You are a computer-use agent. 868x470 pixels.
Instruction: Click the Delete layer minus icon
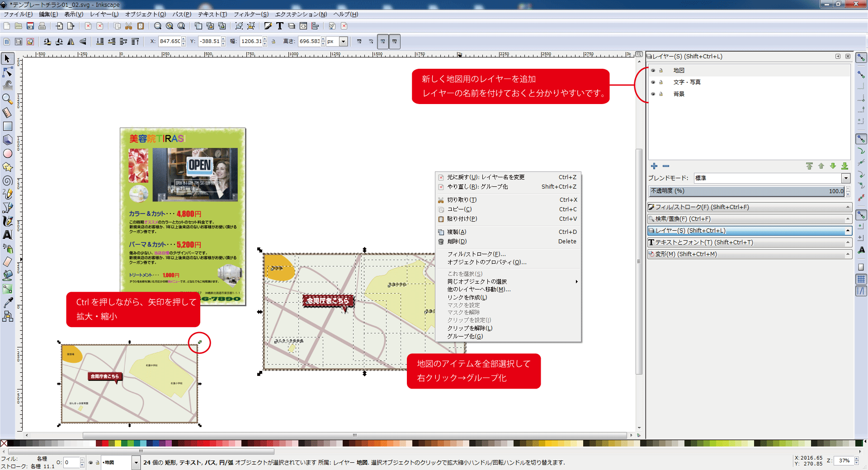pos(665,166)
